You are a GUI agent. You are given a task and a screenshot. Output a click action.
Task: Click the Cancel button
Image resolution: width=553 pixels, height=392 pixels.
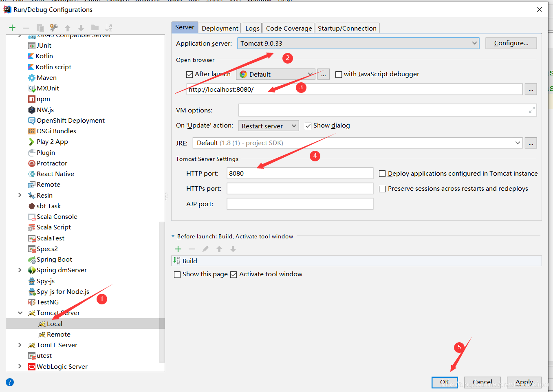point(482,382)
